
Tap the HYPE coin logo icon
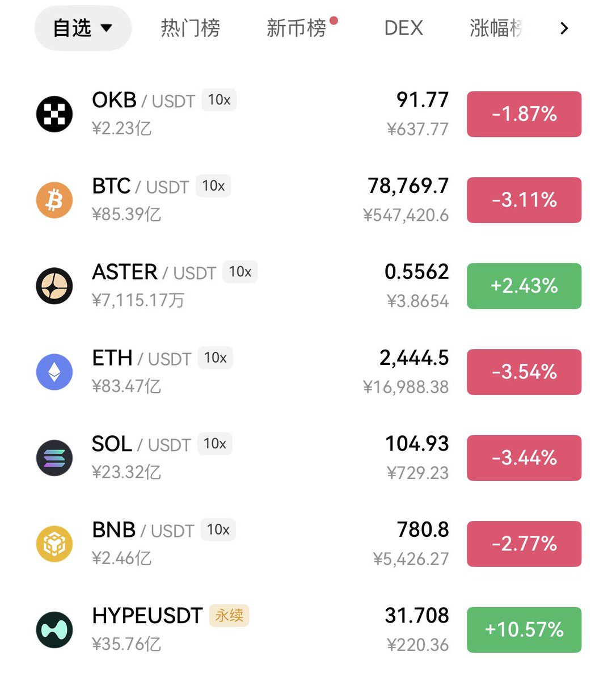[x=54, y=630]
